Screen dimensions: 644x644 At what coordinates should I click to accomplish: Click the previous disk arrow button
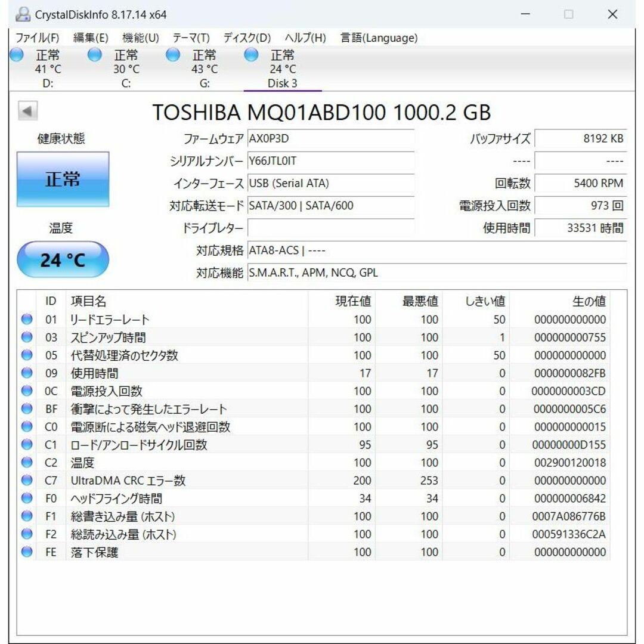[27, 111]
